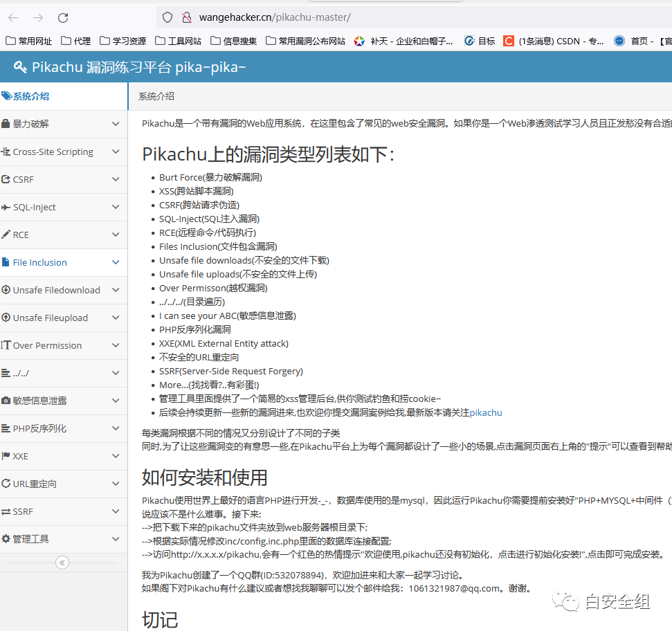This screenshot has height=631, width=672.
Task: Click the lock icon beside 暴力破解
Action: coord(6,124)
